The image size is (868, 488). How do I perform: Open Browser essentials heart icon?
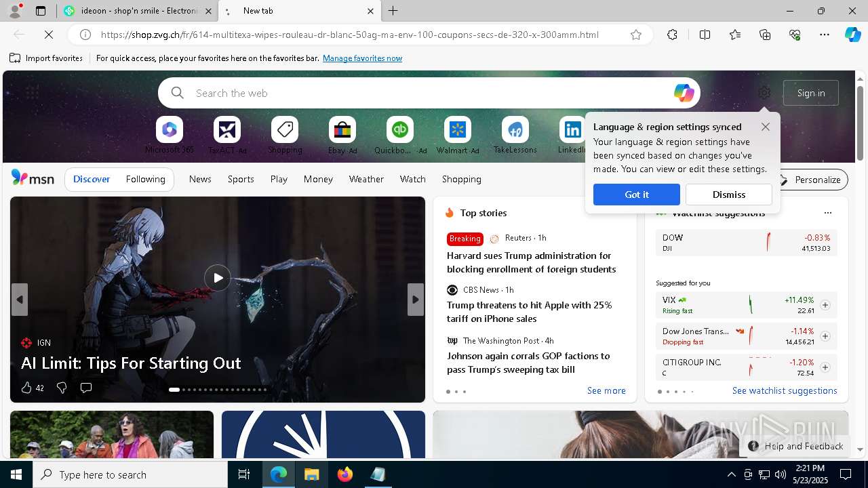click(795, 35)
